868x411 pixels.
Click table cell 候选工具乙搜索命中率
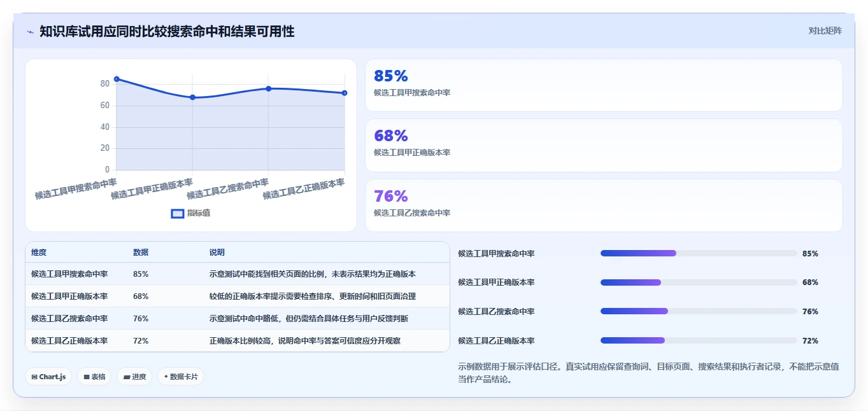[x=69, y=319]
